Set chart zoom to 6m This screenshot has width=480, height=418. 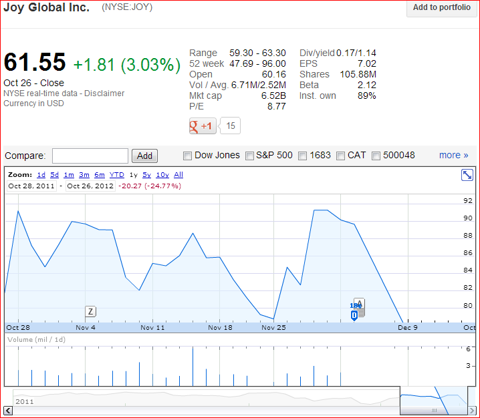(x=99, y=175)
